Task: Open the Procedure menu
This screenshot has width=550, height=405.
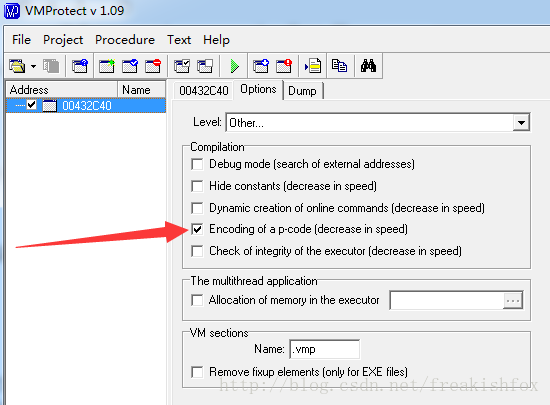Action: pyautogui.click(x=125, y=40)
